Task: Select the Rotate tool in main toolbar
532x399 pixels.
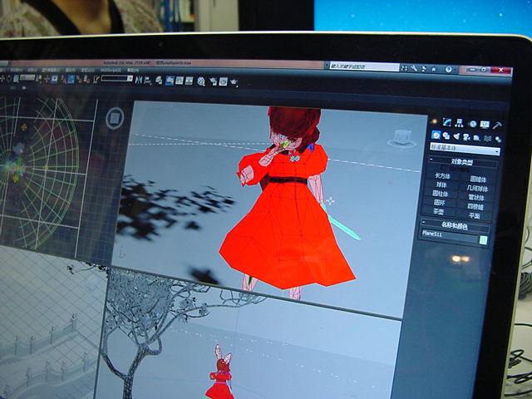Action: (x=8, y=79)
